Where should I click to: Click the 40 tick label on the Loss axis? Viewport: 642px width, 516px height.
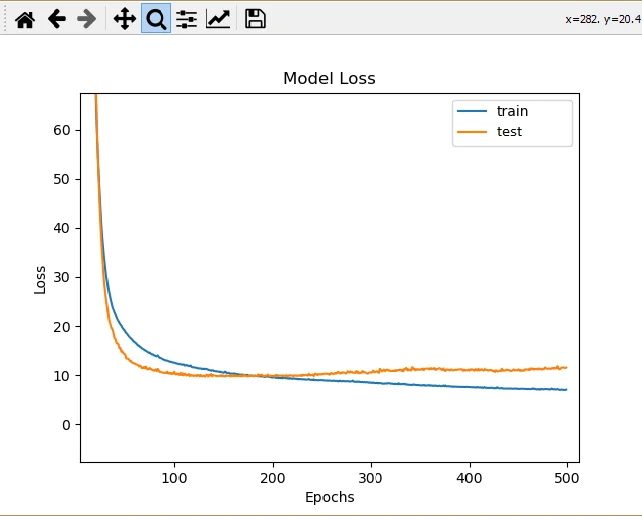click(62, 228)
